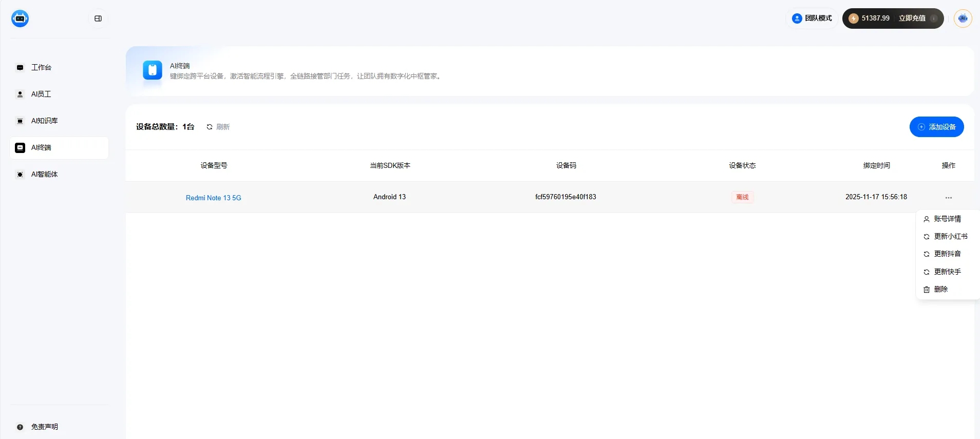Click the robot logo in top-left corner
Image resolution: width=980 pixels, height=439 pixels.
(x=20, y=18)
